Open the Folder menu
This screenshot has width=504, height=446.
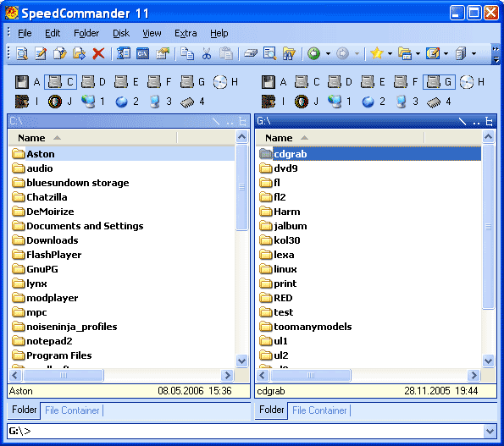tap(86, 33)
